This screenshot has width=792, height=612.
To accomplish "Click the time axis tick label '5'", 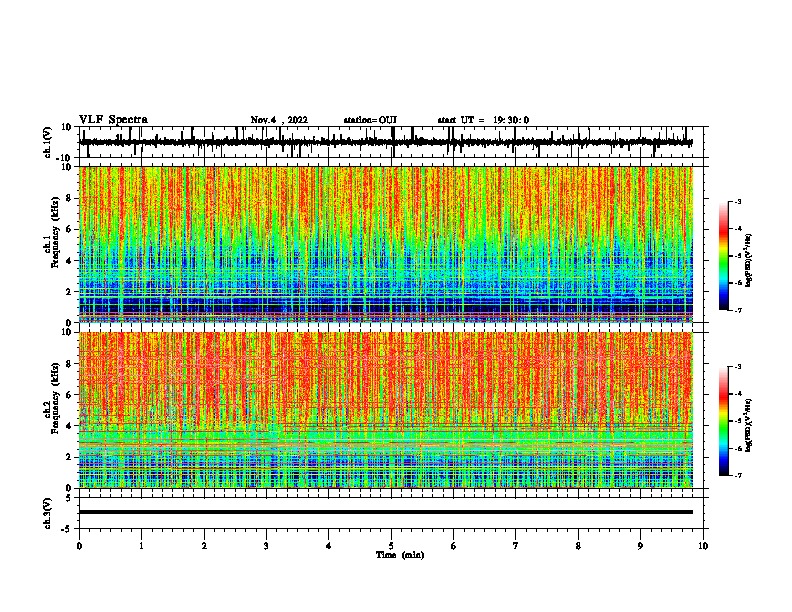I will pos(391,546).
